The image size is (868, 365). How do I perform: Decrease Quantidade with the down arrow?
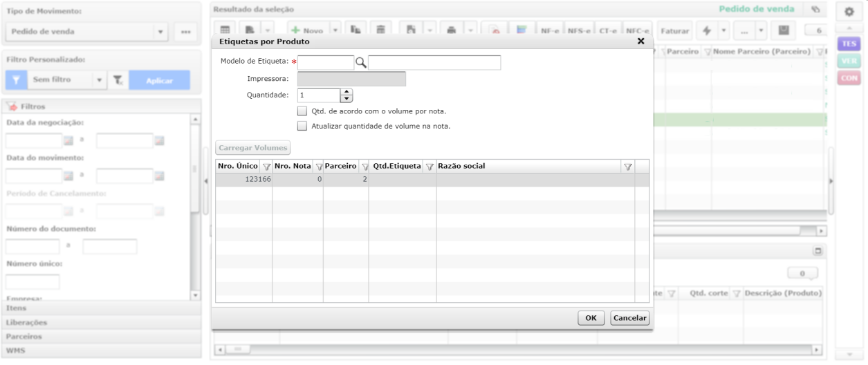pyautogui.click(x=347, y=99)
